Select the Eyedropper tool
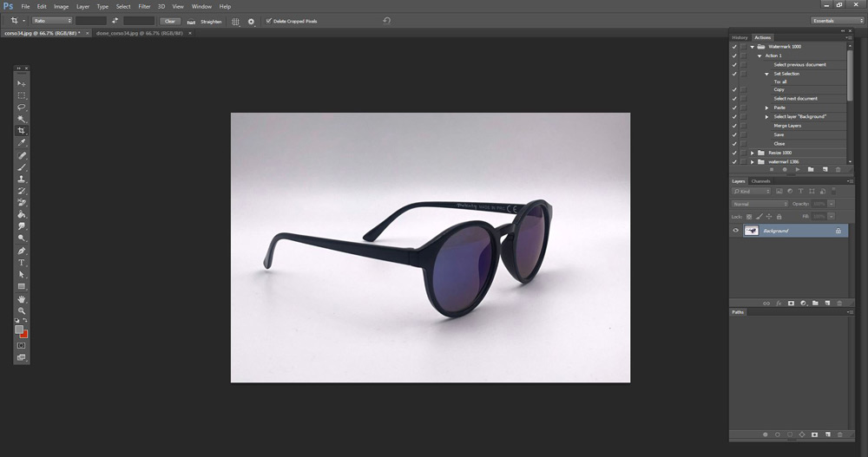 (22, 143)
